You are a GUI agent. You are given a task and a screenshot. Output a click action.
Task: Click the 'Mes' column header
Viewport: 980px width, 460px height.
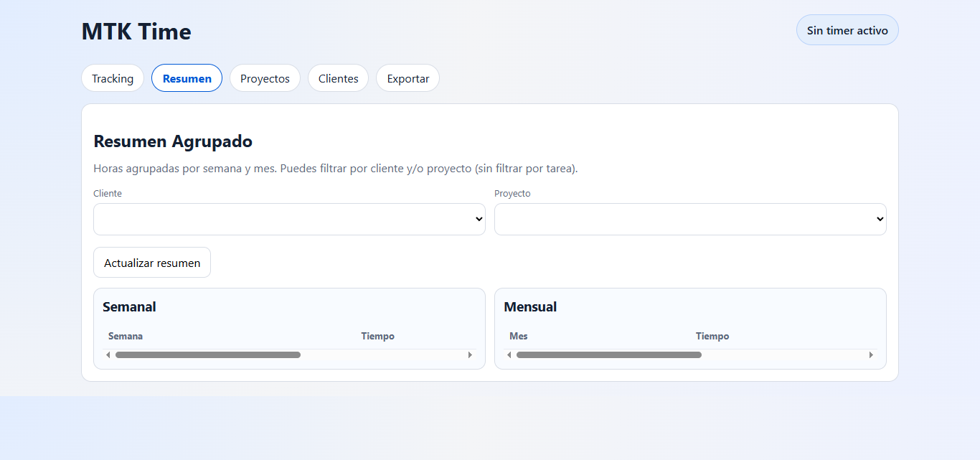[518, 336]
